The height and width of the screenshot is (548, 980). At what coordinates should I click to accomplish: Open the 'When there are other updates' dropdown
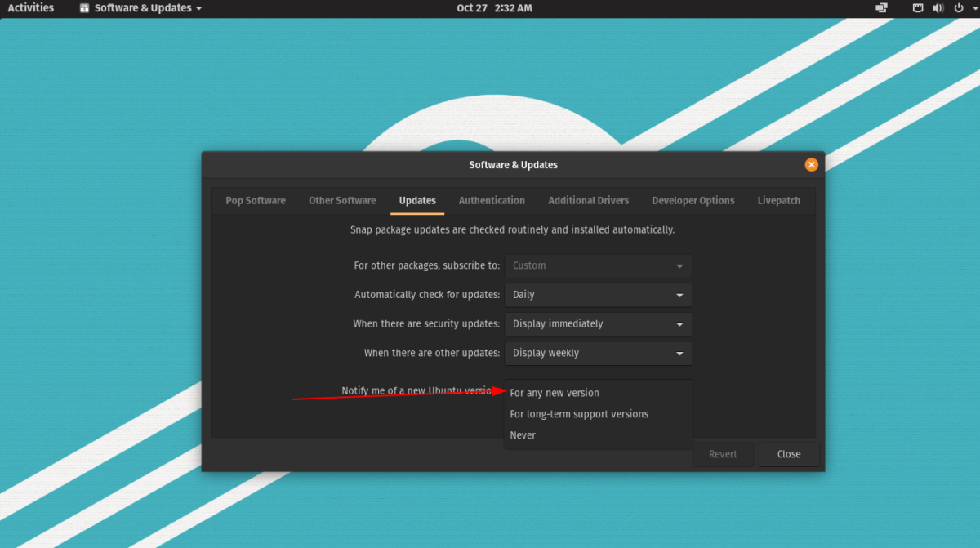pyautogui.click(x=598, y=353)
